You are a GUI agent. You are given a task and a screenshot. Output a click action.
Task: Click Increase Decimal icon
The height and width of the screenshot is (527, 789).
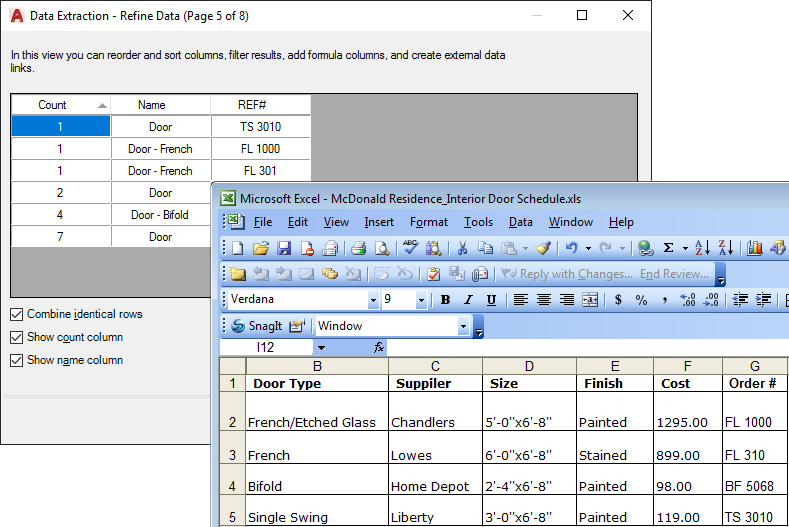[x=687, y=300]
